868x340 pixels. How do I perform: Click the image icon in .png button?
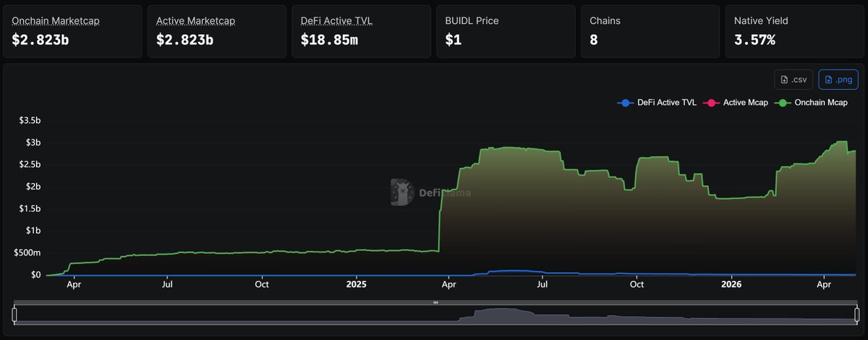828,79
